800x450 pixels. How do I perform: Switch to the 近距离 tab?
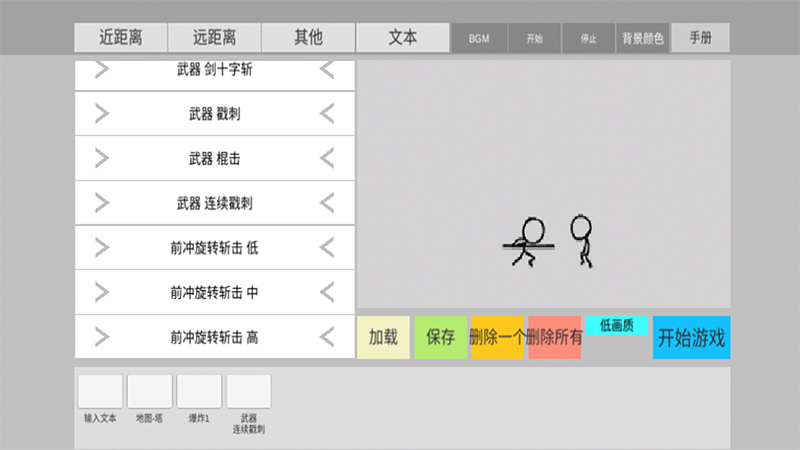121,38
